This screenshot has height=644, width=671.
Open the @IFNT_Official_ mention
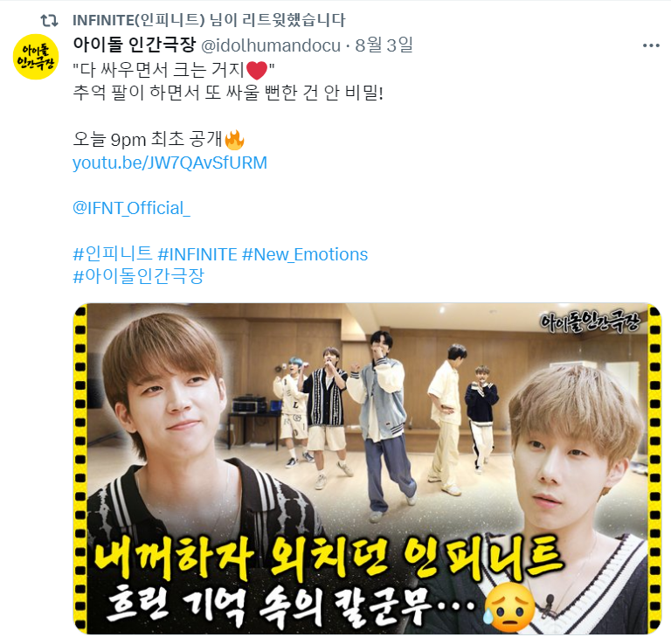[131, 208]
